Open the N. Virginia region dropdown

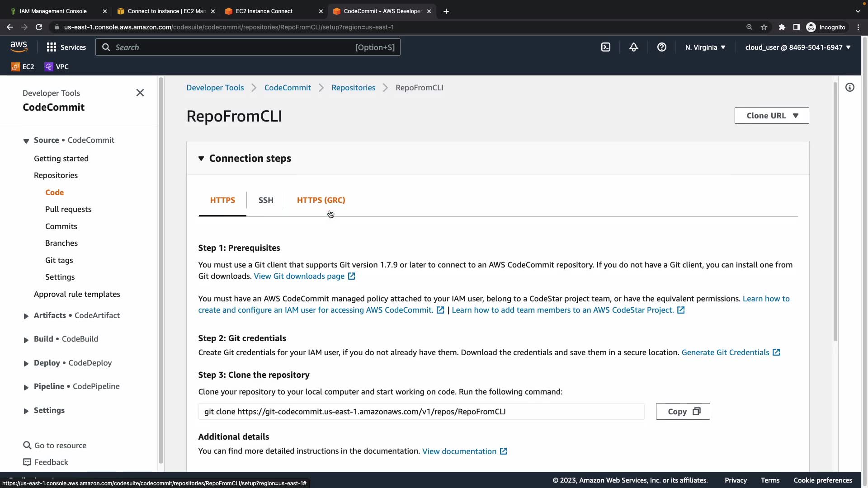705,47
